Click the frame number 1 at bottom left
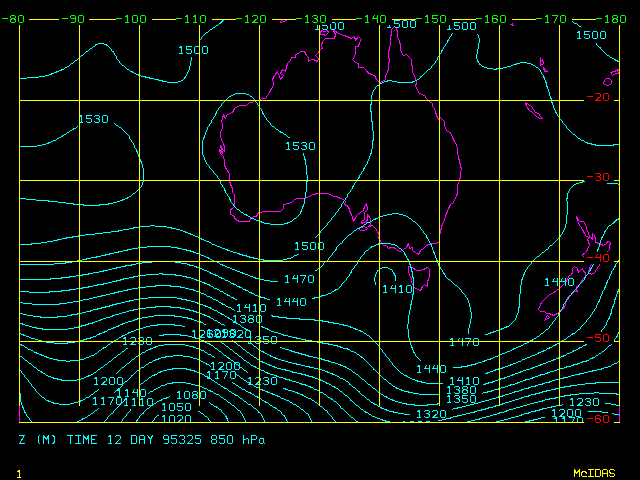This screenshot has width=640, height=480. coord(19,472)
